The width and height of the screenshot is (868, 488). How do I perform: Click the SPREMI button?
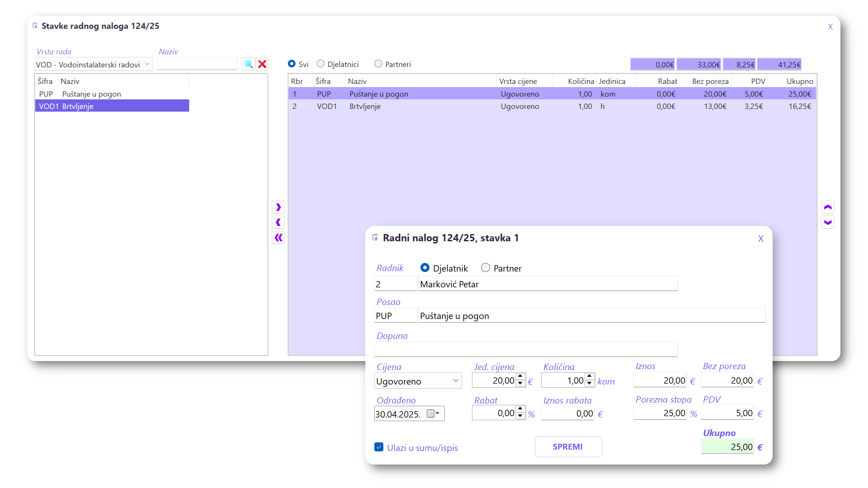pos(568,446)
